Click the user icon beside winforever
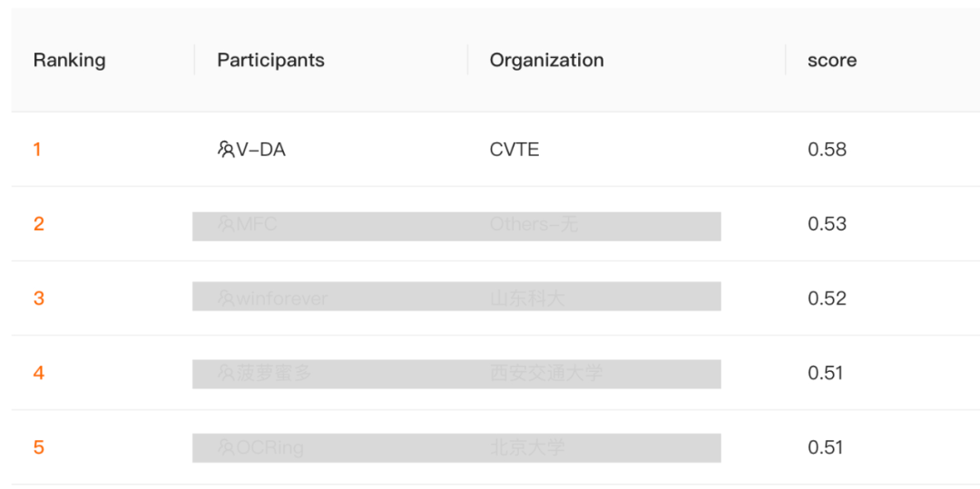Image resolution: width=980 pixels, height=489 pixels. (226, 298)
